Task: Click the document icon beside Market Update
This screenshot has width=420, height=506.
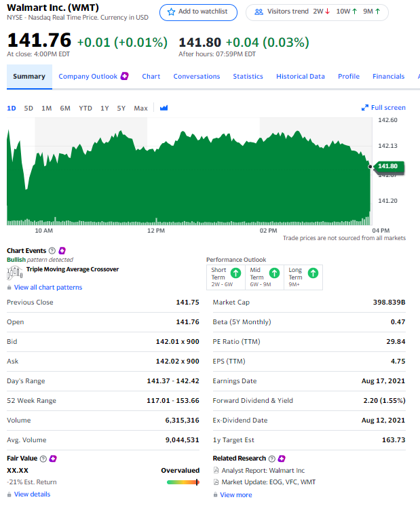Action: point(216,482)
